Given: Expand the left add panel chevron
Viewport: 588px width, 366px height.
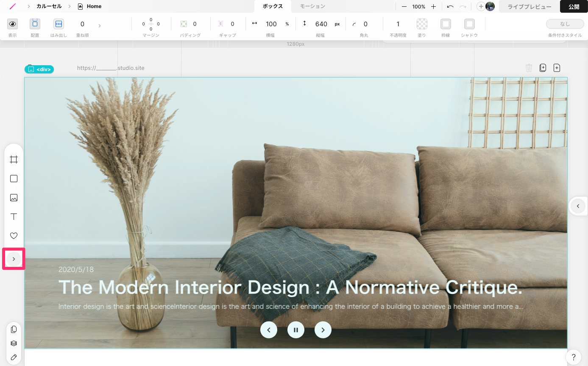Looking at the screenshot, I should (14, 259).
